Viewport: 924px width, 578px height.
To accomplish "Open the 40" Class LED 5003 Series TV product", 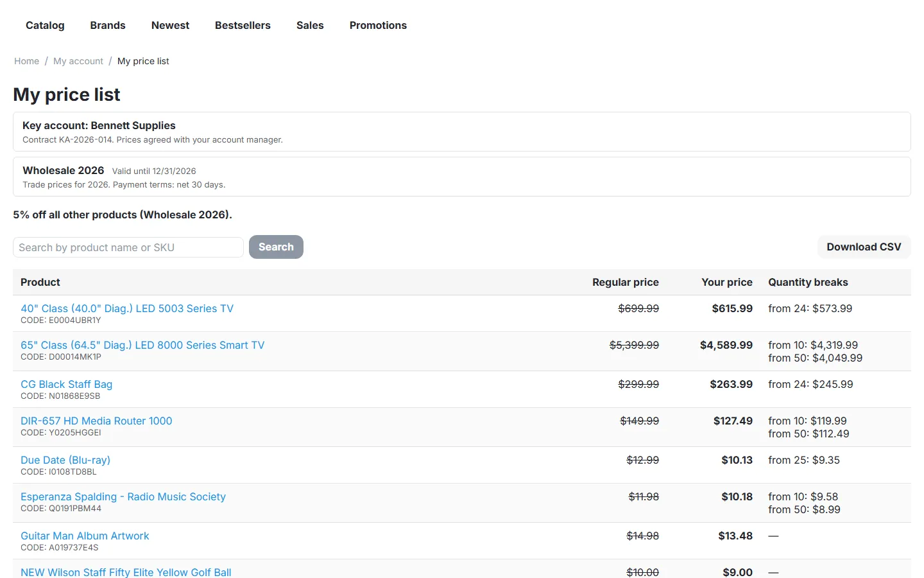I will pos(127,308).
